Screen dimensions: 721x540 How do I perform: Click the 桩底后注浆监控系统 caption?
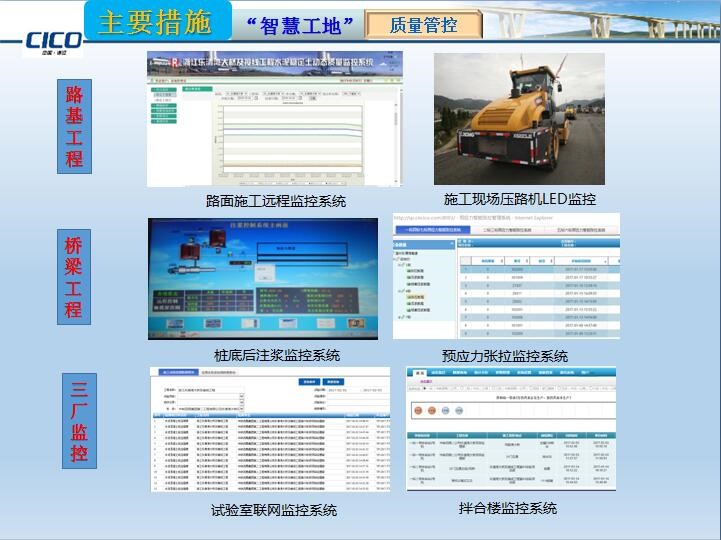(276, 355)
